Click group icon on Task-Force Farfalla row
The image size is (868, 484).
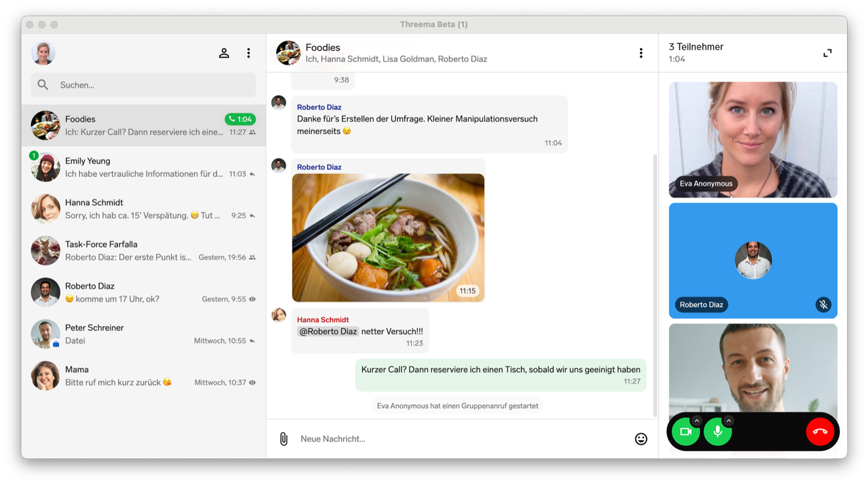[x=252, y=257]
